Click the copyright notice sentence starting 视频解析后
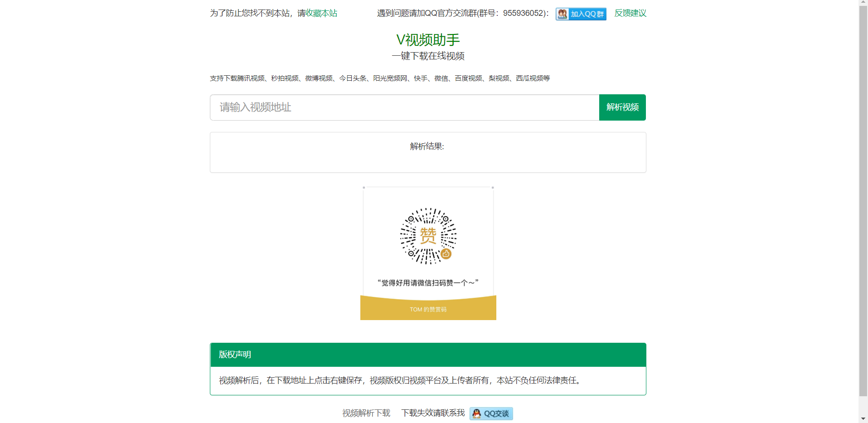The image size is (868, 423). (401, 380)
